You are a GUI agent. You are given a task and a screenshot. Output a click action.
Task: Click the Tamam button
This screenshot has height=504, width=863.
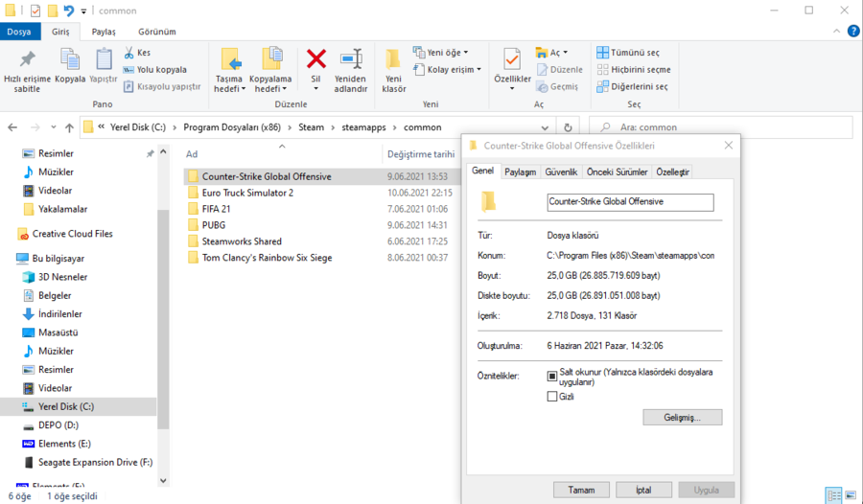[x=581, y=490]
